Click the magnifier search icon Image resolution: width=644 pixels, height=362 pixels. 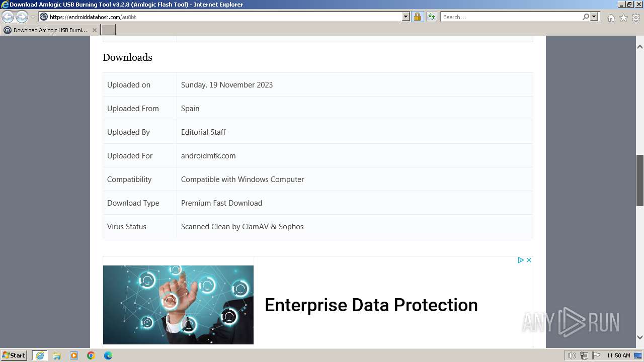(586, 17)
